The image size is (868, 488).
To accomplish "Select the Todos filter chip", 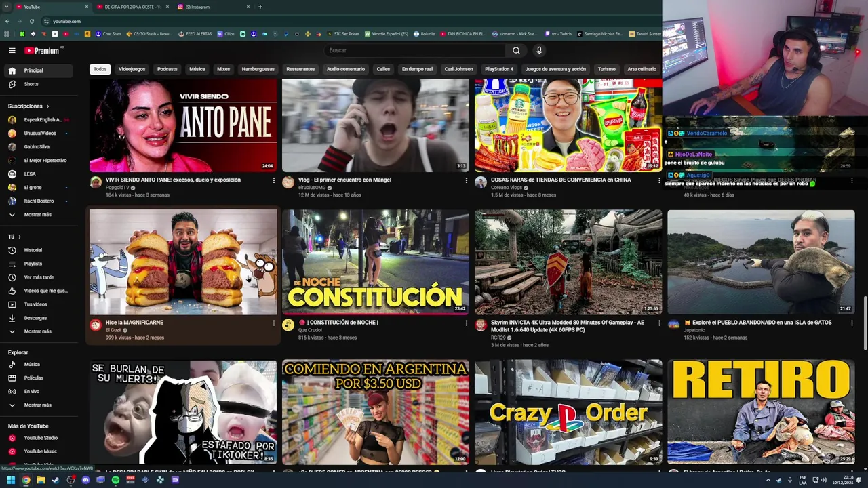I will (100, 69).
